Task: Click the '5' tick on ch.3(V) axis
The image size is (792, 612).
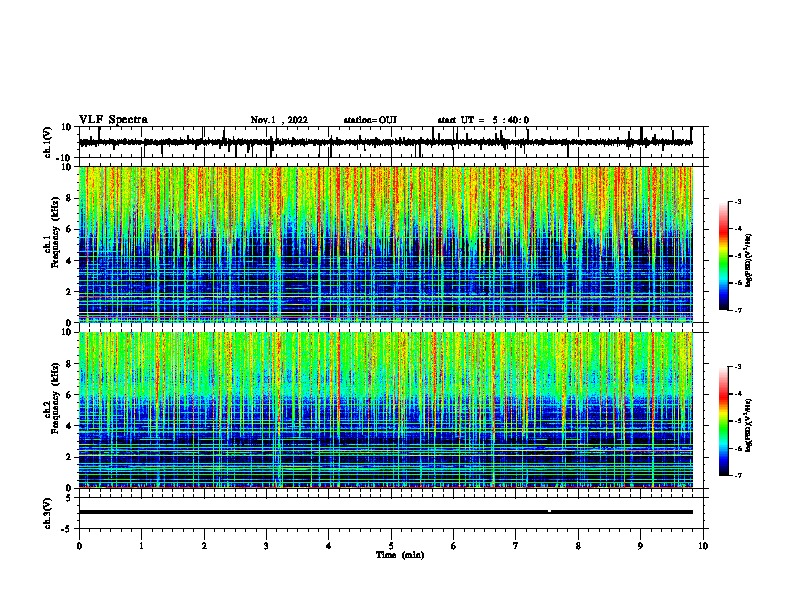Action: pyautogui.click(x=69, y=498)
